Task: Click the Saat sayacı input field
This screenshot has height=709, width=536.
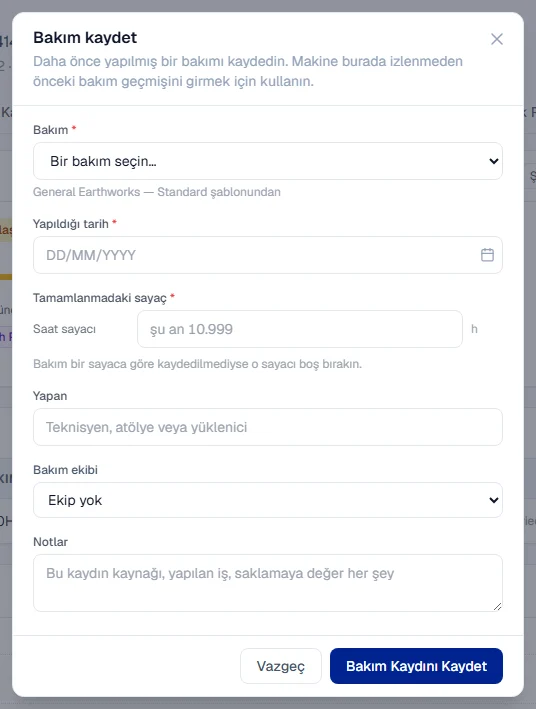Action: point(300,329)
